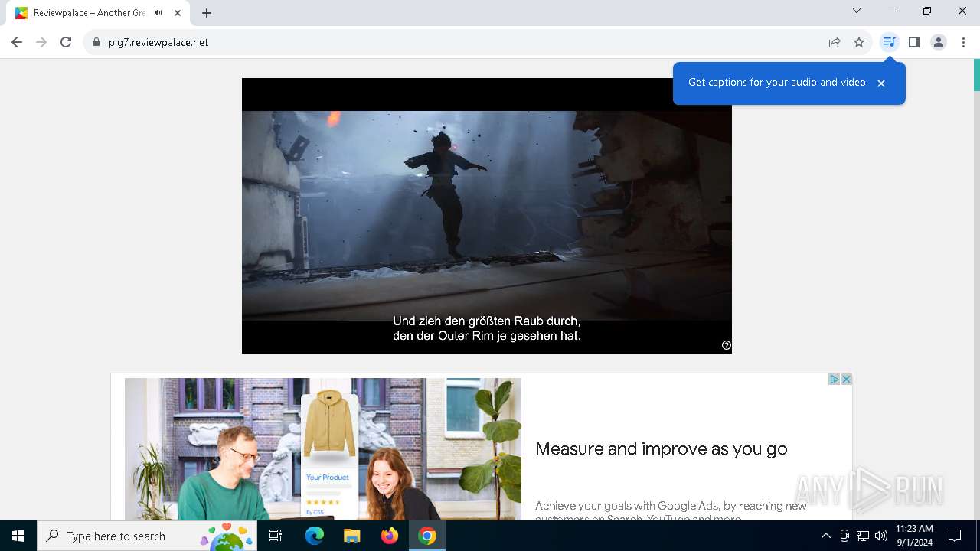This screenshot has width=980, height=551.
Task: Open the tab search dropdown
Action: click(857, 11)
